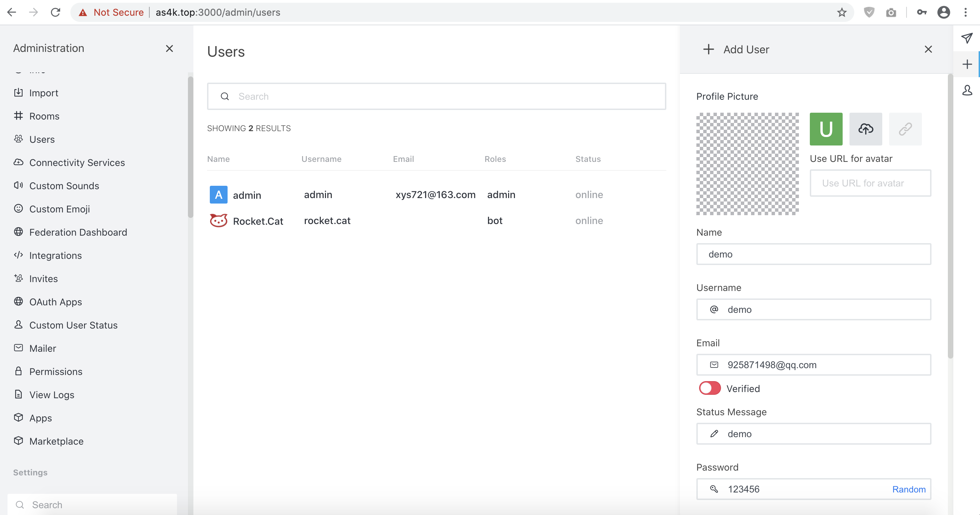Click the Use URL for avatar field
980x515 pixels.
pyautogui.click(x=870, y=183)
